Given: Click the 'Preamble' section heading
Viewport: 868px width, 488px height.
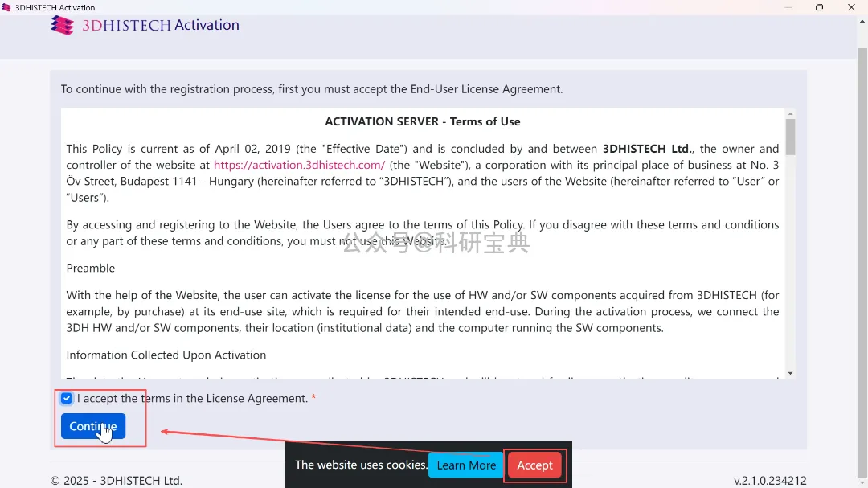Looking at the screenshot, I should tap(91, 268).
